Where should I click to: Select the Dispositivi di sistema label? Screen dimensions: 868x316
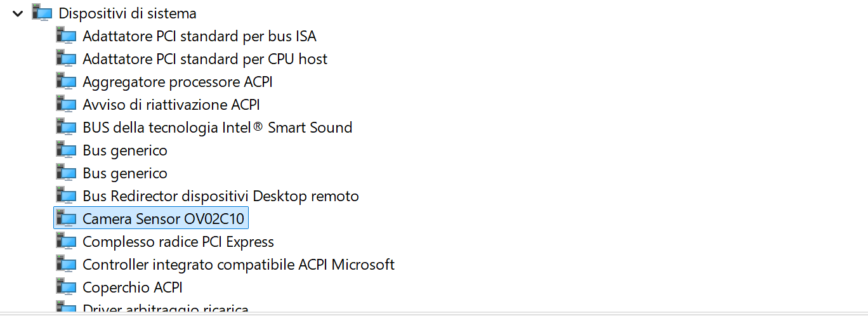click(128, 13)
